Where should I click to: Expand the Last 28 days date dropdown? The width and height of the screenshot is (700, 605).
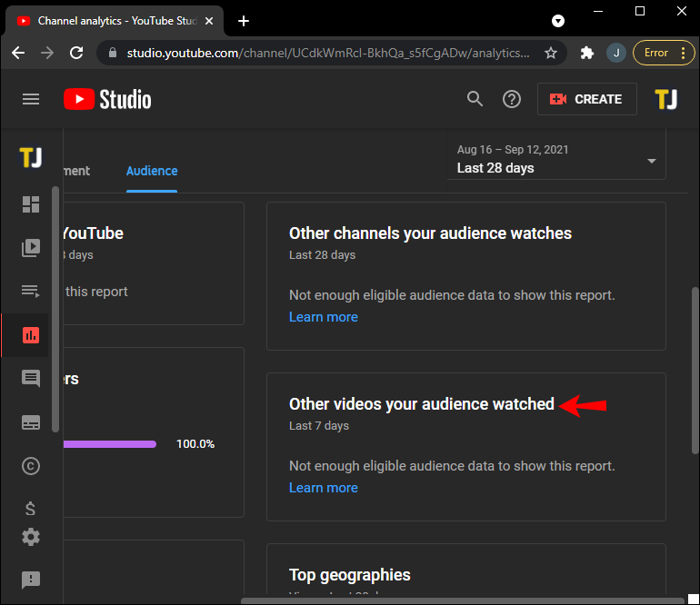[x=556, y=160]
